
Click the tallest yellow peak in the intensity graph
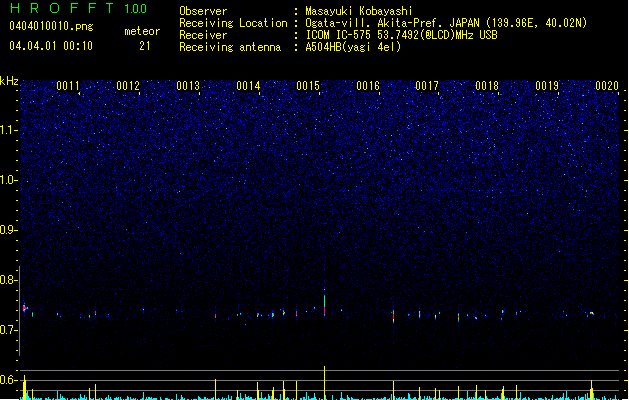pos(325,383)
